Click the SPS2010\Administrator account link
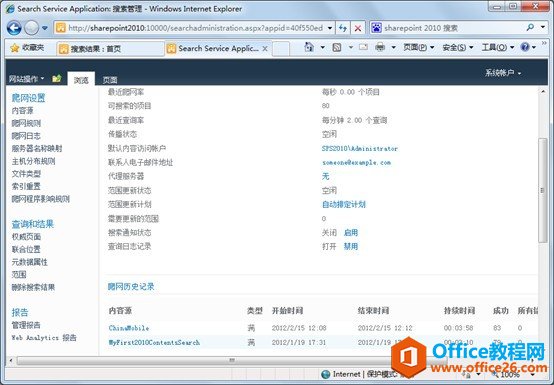This screenshot has width=554, height=385. click(x=360, y=149)
